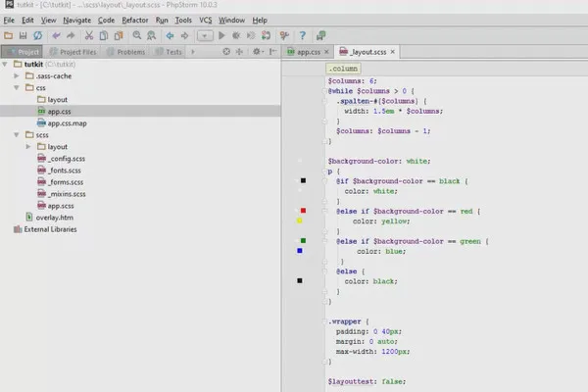Open the VCS menu

tap(206, 21)
